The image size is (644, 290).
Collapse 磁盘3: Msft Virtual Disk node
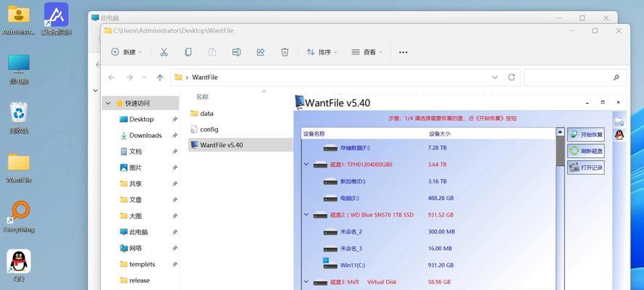pyautogui.click(x=306, y=282)
